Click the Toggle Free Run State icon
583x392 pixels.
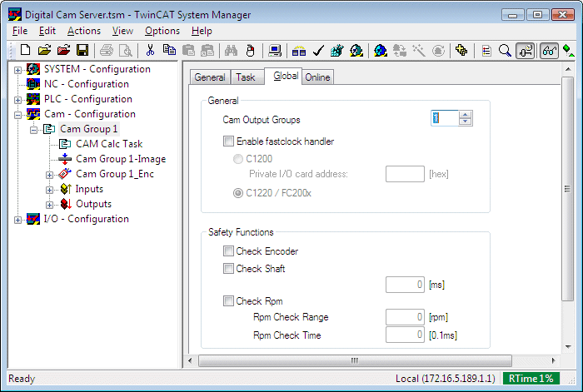[x=438, y=50]
